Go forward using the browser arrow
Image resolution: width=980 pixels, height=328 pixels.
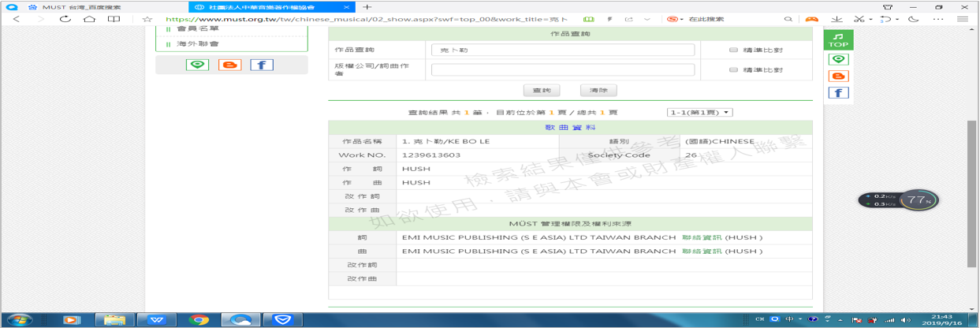(x=40, y=19)
